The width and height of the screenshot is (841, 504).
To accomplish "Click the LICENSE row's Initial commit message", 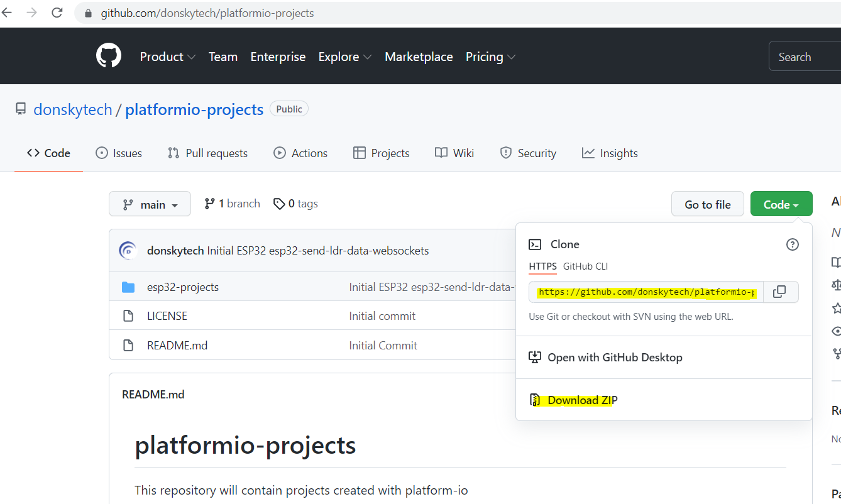I will click(x=382, y=316).
